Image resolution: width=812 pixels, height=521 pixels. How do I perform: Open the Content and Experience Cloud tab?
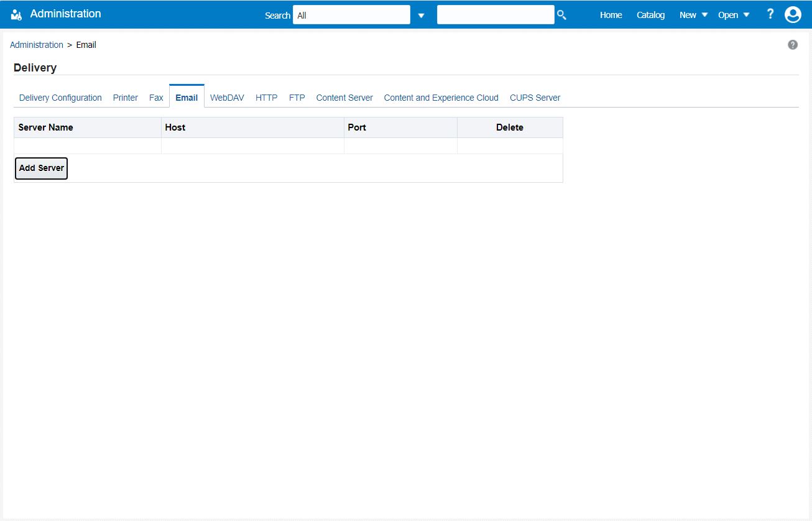[x=441, y=98]
